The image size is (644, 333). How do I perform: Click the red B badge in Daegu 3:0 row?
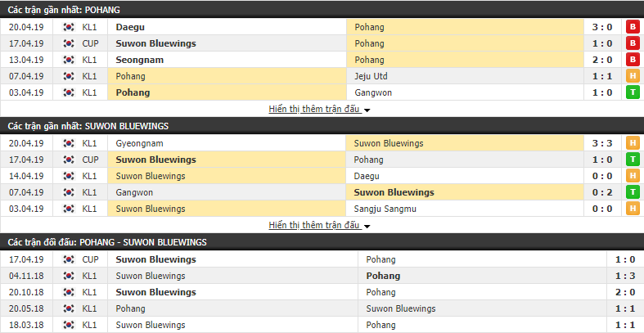(633, 27)
